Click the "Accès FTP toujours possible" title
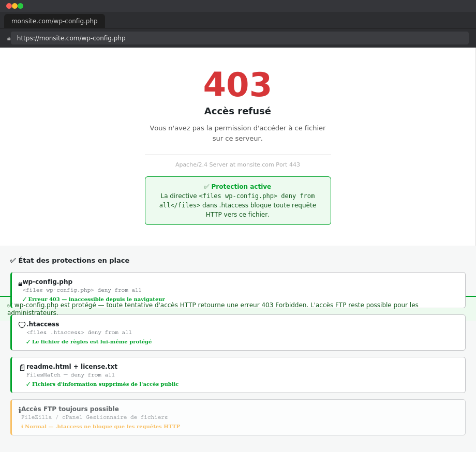This screenshot has height=452, width=476. tap(70, 409)
